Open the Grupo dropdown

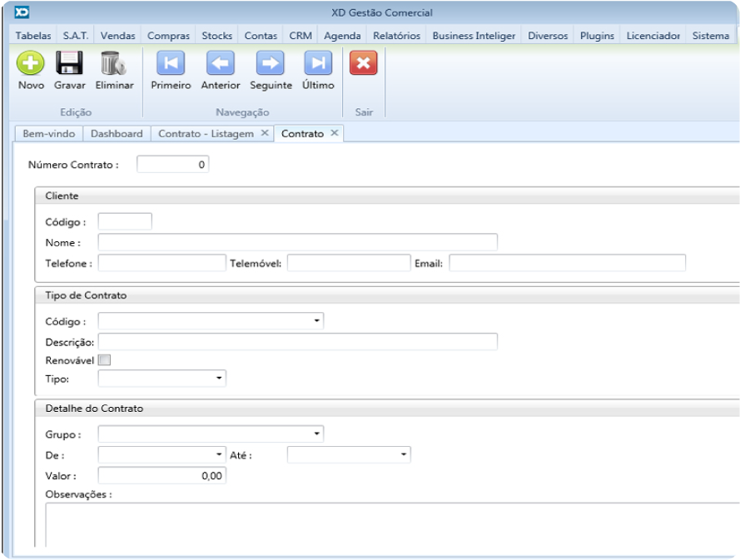coord(317,434)
